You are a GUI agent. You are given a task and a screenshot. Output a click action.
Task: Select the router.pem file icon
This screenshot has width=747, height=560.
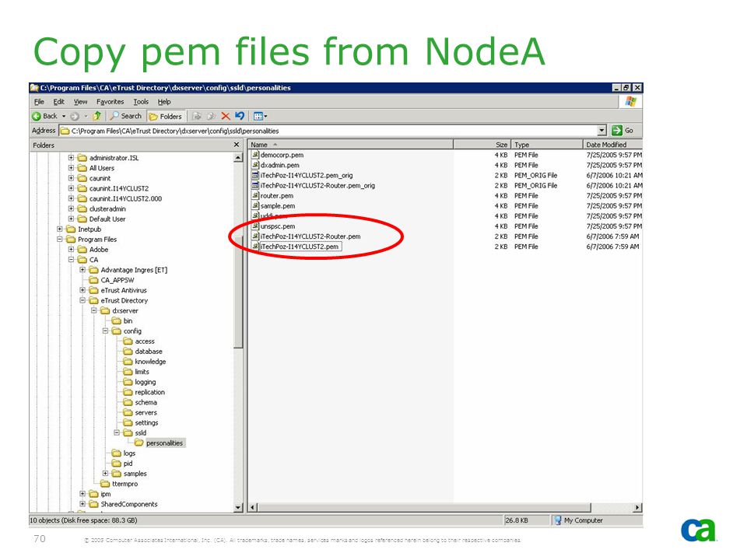pos(255,195)
